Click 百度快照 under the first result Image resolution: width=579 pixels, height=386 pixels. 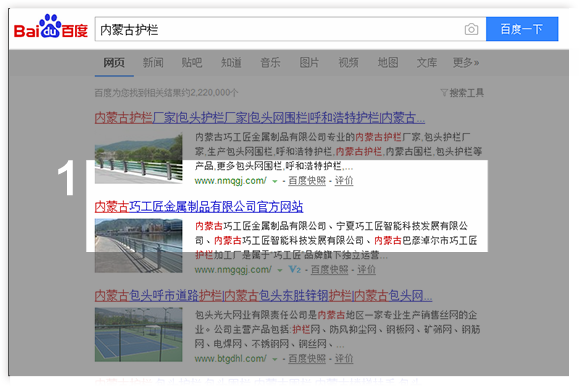pos(307,181)
